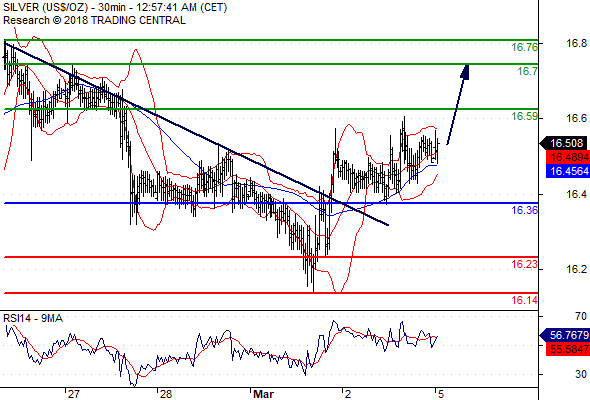The width and height of the screenshot is (590, 400).
Task: Click the 16.8 price axis tick
Action: (x=576, y=43)
